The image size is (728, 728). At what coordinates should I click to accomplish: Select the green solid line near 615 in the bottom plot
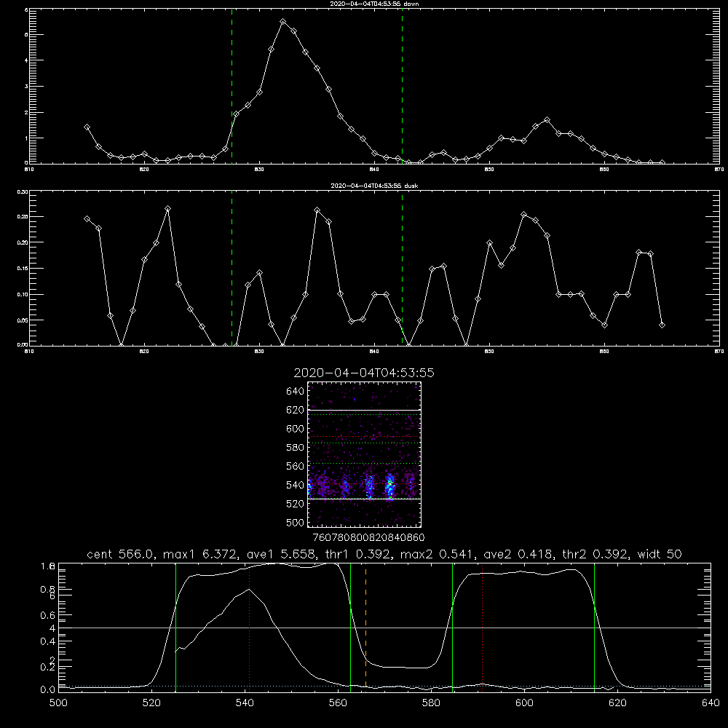click(x=594, y=627)
